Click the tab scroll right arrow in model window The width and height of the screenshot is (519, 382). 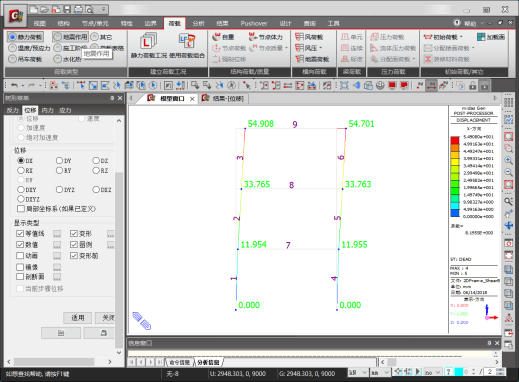[495, 98]
